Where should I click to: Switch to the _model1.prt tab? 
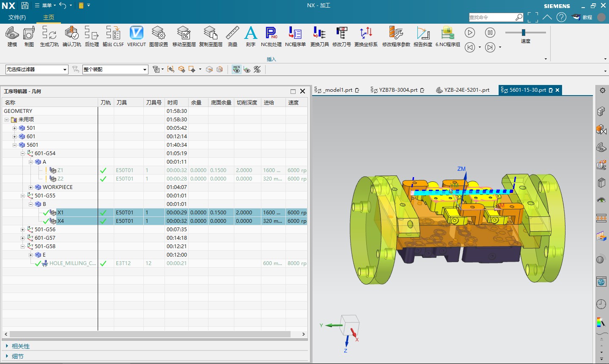pyautogui.click(x=337, y=90)
